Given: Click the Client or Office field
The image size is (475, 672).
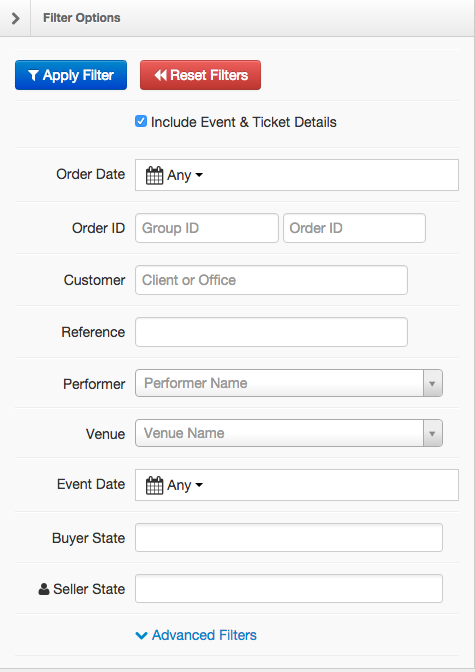Looking at the screenshot, I should point(271,280).
